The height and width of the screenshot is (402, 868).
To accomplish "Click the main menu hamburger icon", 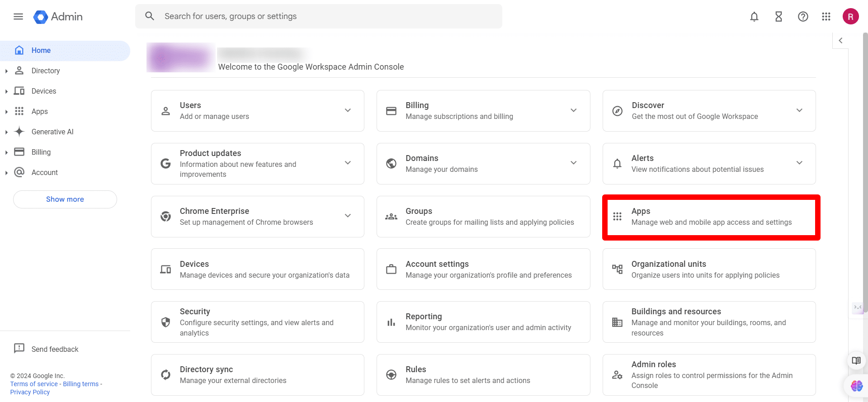I will pyautogui.click(x=18, y=17).
